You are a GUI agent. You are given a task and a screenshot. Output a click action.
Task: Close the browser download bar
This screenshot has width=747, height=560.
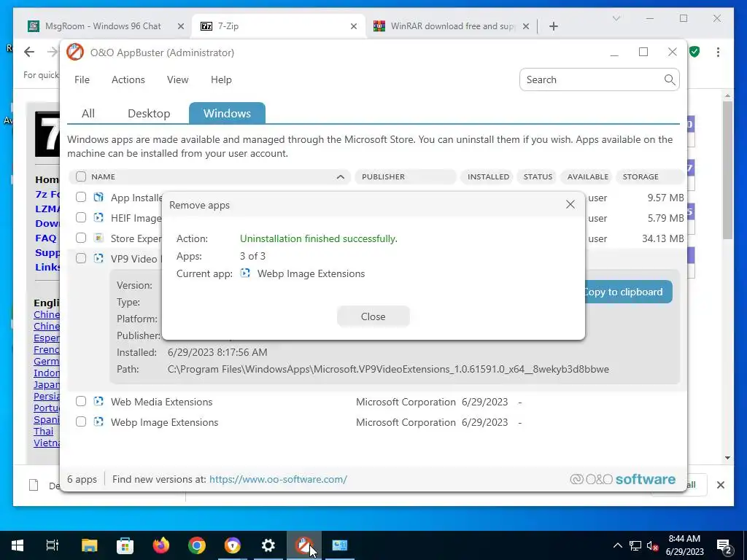720,485
